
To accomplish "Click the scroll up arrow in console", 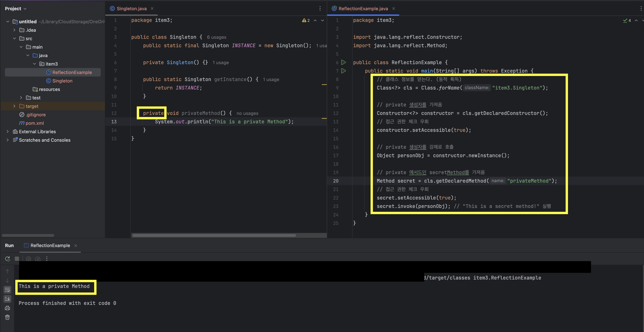I will [8, 271].
